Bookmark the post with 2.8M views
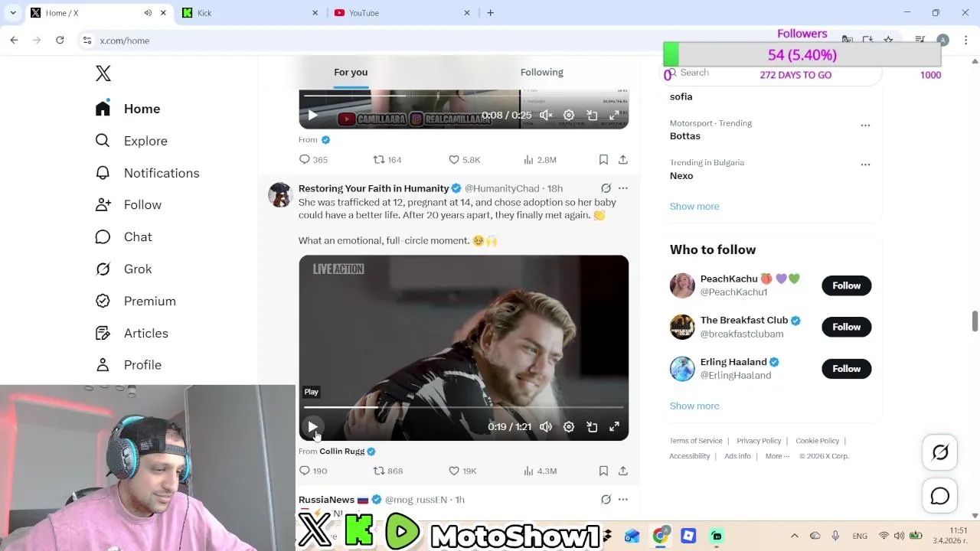 click(x=603, y=160)
